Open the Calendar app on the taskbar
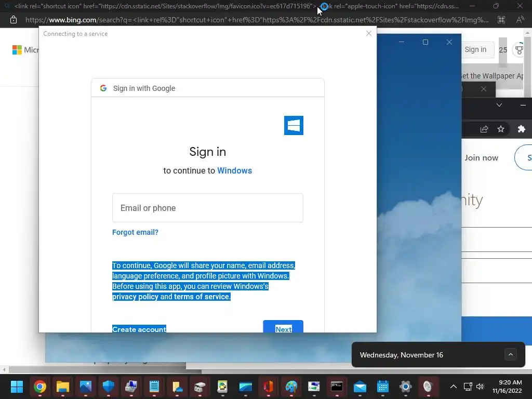Viewport: 532px width, 399px height. pyautogui.click(x=382, y=387)
